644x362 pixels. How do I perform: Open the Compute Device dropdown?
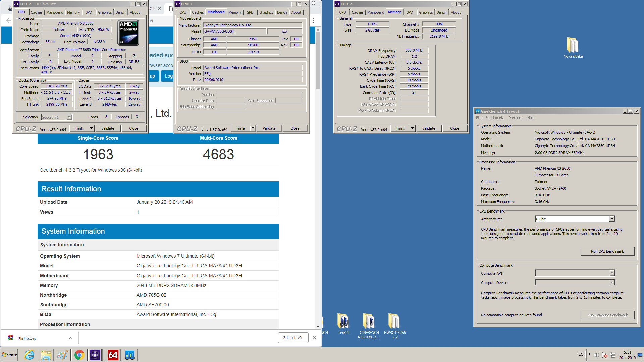click(612, 283)
